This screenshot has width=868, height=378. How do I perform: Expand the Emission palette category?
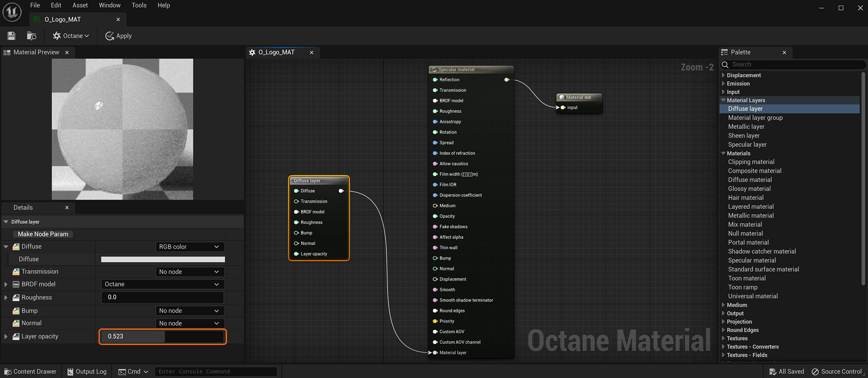pyautogui.click(x=723, y=83)
